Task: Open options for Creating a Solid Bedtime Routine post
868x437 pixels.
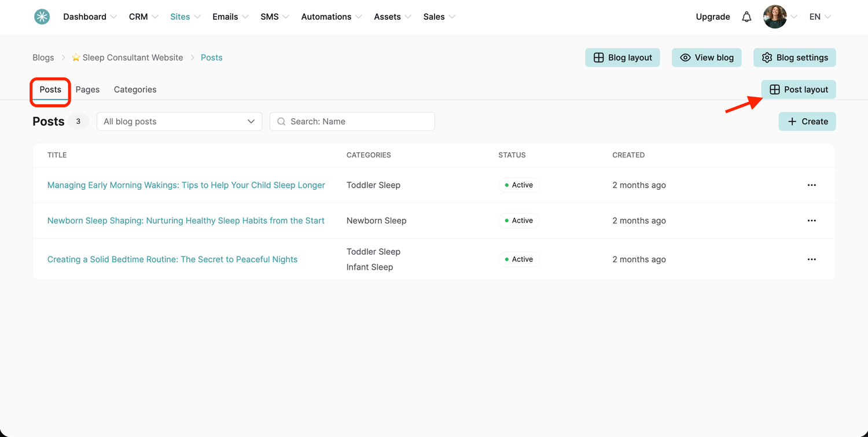Action: click(811, 259)
